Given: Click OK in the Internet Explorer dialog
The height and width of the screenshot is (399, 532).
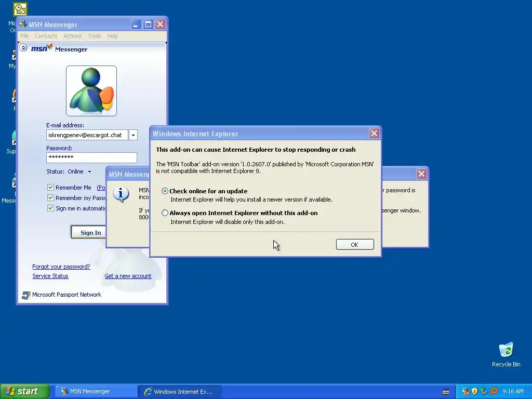Looking at the screenshot, I should point(355,244).
